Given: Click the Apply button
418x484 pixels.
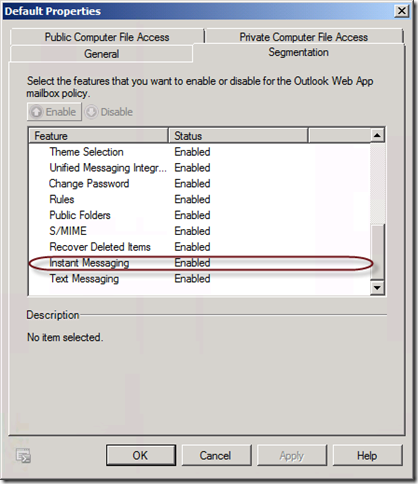Looking at the screenshot, I should (292, 455).
